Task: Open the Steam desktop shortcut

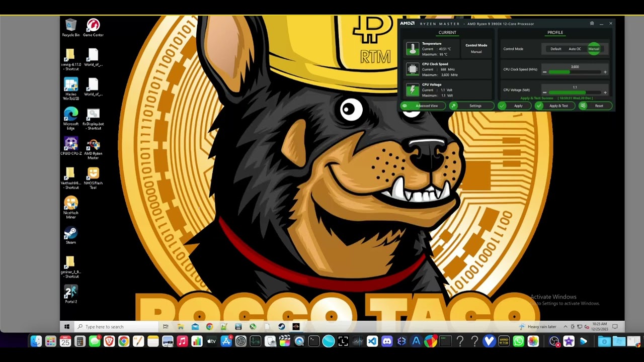Action: 70,235
